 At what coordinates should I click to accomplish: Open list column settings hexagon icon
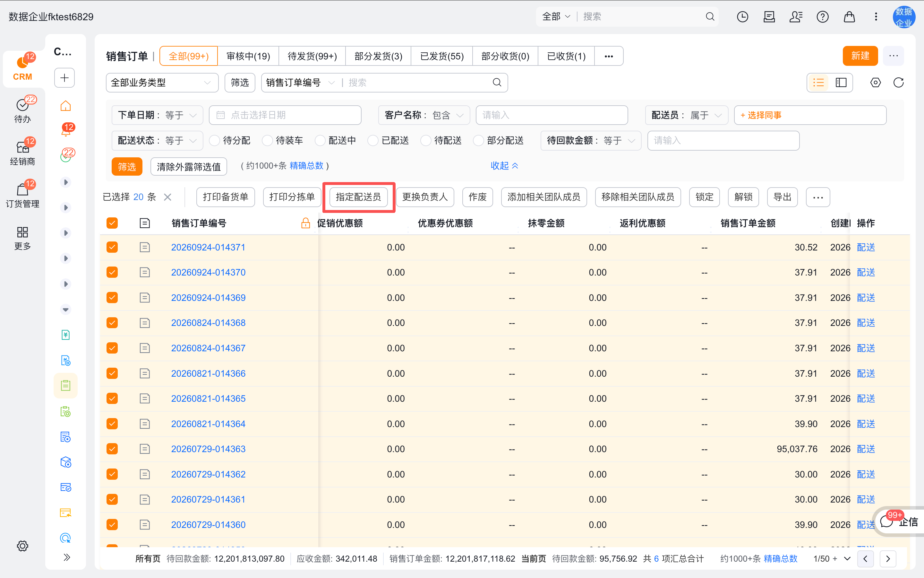(876, 83)
